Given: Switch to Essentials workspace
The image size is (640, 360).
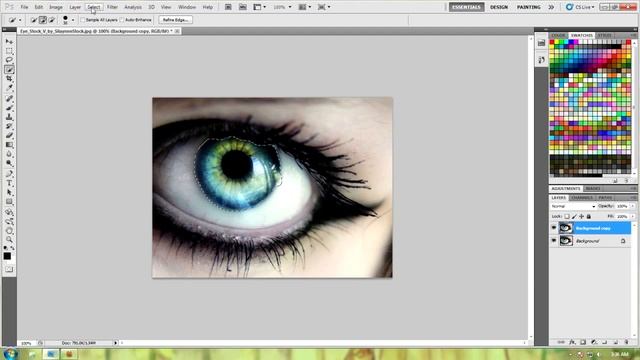Looking at the screenshot, I should click(x=467, y=7).
